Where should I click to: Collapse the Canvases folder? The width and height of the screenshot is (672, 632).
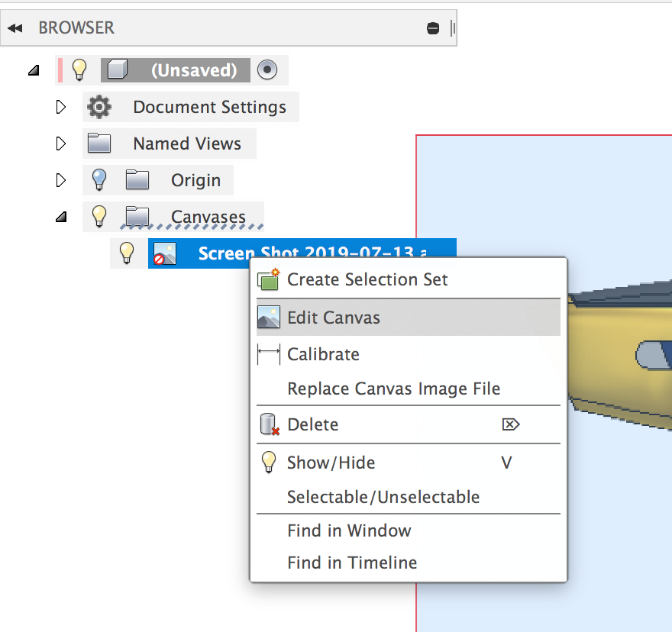click(x=61, y=217)
